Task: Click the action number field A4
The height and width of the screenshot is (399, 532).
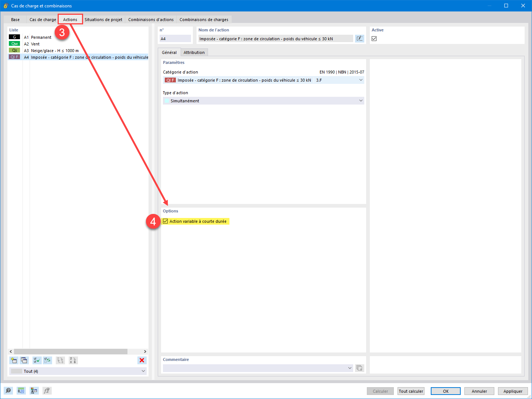Action: pos(175,38)
